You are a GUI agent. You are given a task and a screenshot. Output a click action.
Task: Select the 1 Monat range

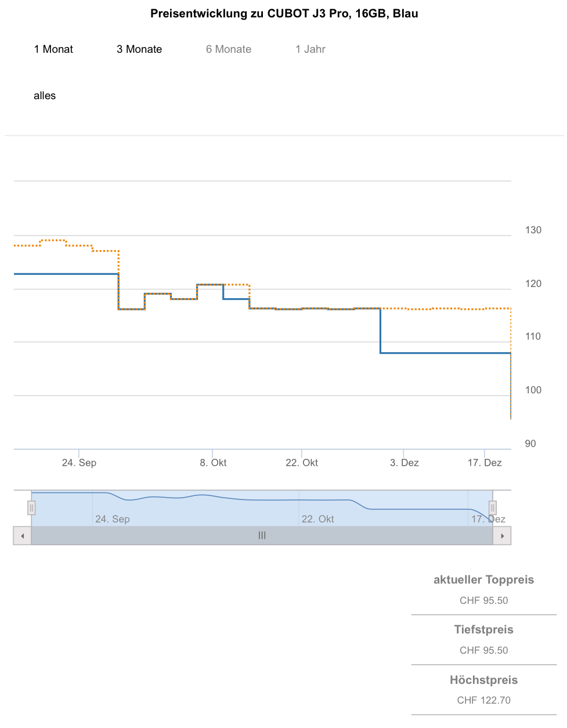pyautogui.click(x=53, y=49)
